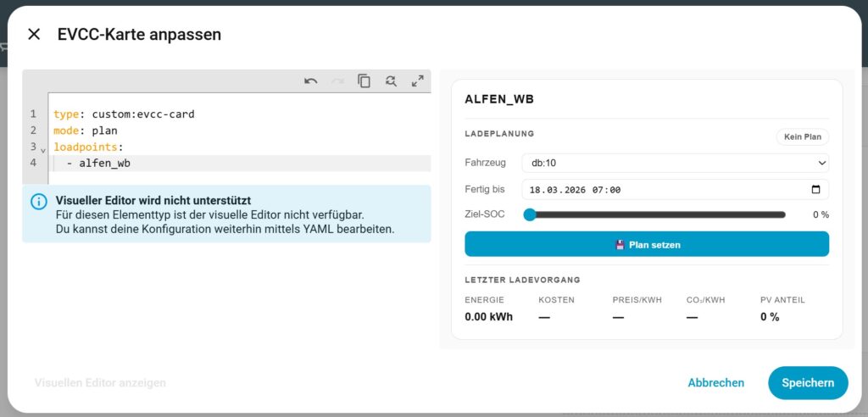
Task: Open the Fahrzeug dropdown
Action: [674, 163]
